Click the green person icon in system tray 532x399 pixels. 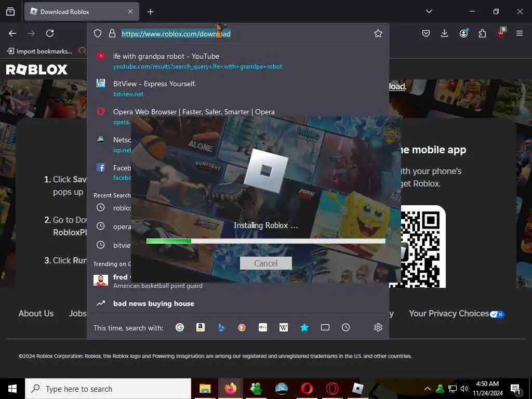coord(440,389)
